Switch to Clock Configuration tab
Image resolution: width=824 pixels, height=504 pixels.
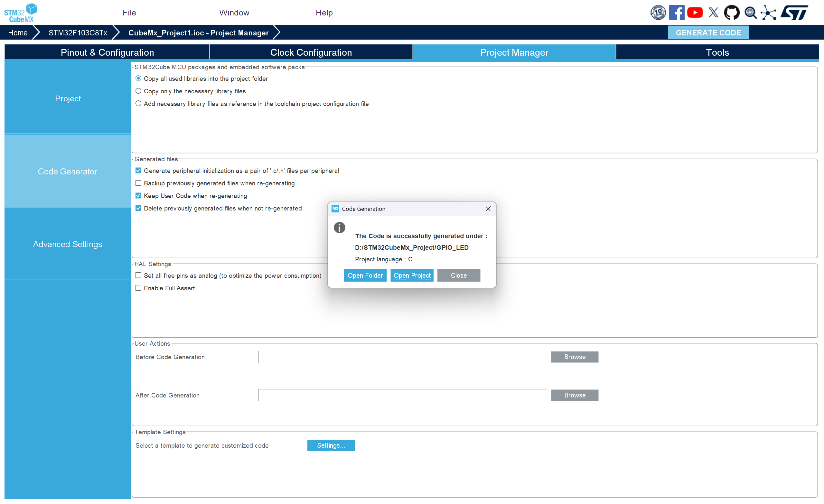pyautogui.click(x=311, y=52)
